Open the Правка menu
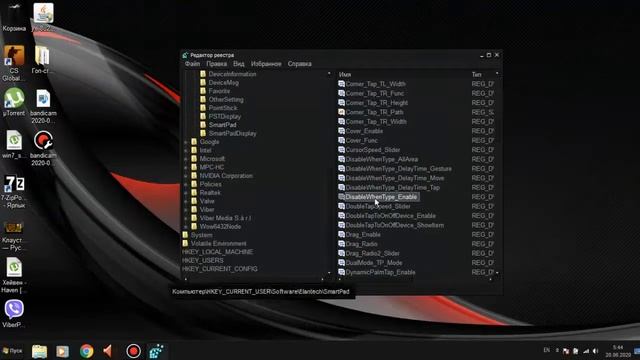Image resolution: width=640 pixels, height=360 pixels. (x=216, y=64)
